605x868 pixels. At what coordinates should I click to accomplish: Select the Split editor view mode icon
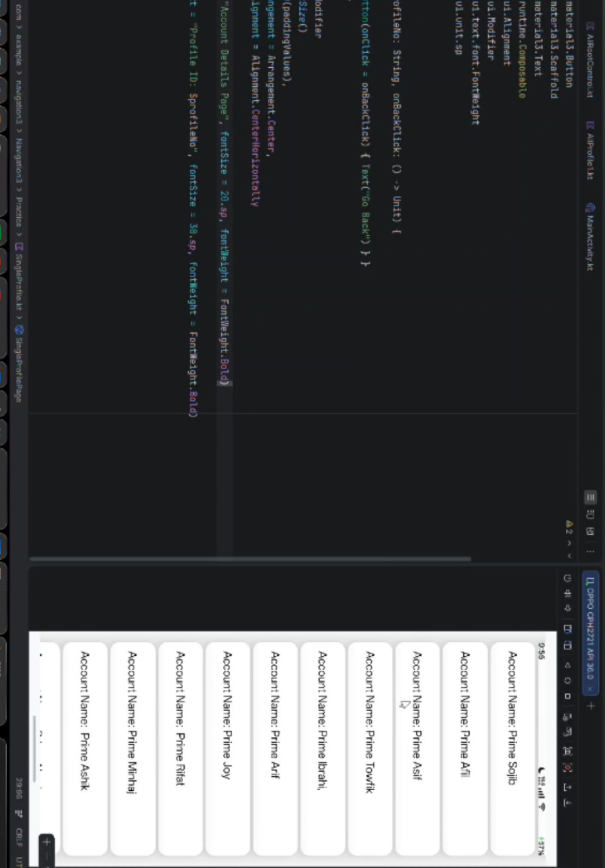(x=590, y=514)
